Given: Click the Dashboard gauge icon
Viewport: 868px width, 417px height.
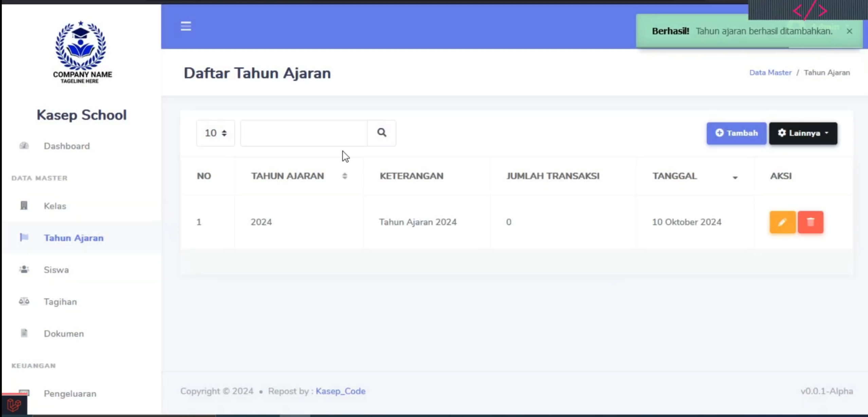Looking at the screenshot, I should (x=24, y=146).
